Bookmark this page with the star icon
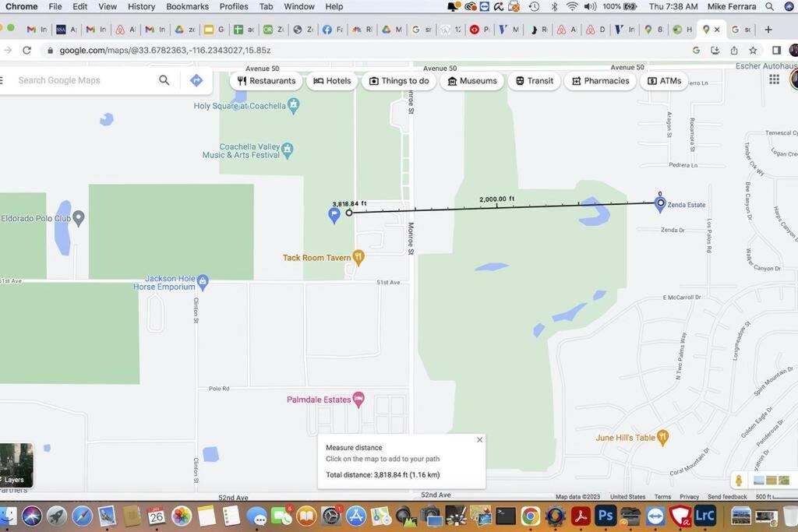Image resolution: width=798 pixels, height=532 pixels. [753, 51]
